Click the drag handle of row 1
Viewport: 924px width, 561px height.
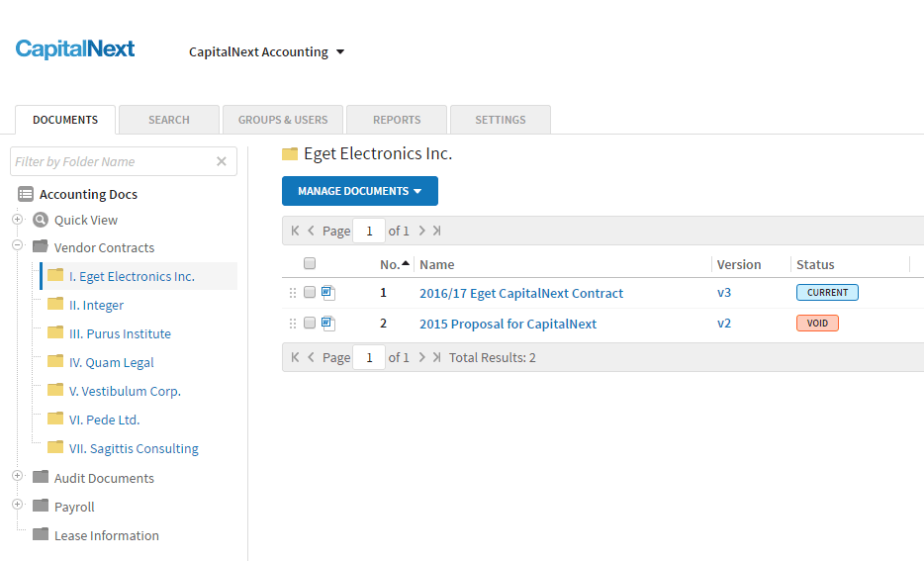point(292,293)
